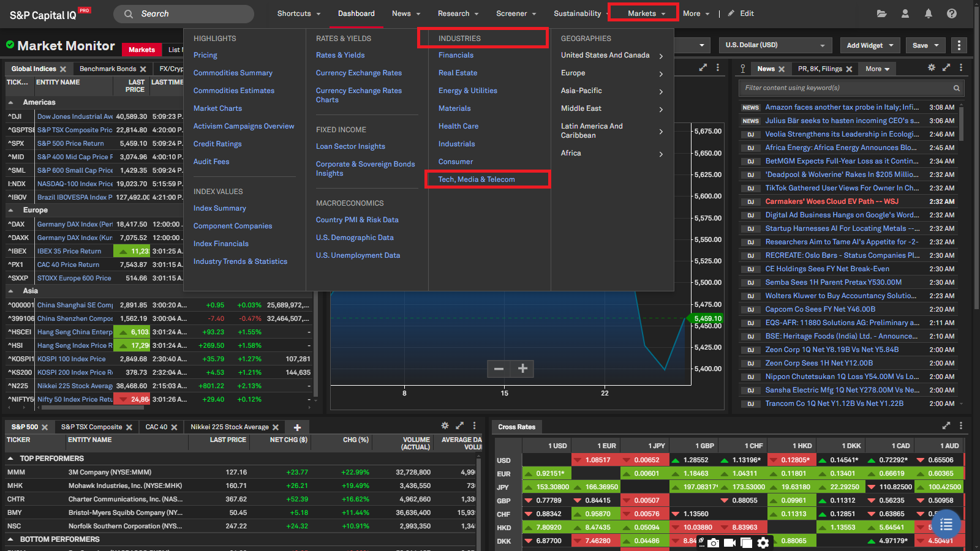Close the S&P TSX Composite tab

(x=129, y=427)
